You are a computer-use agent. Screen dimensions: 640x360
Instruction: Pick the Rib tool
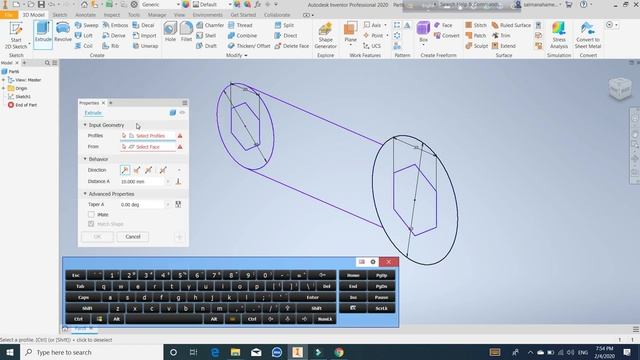point(111,46)
